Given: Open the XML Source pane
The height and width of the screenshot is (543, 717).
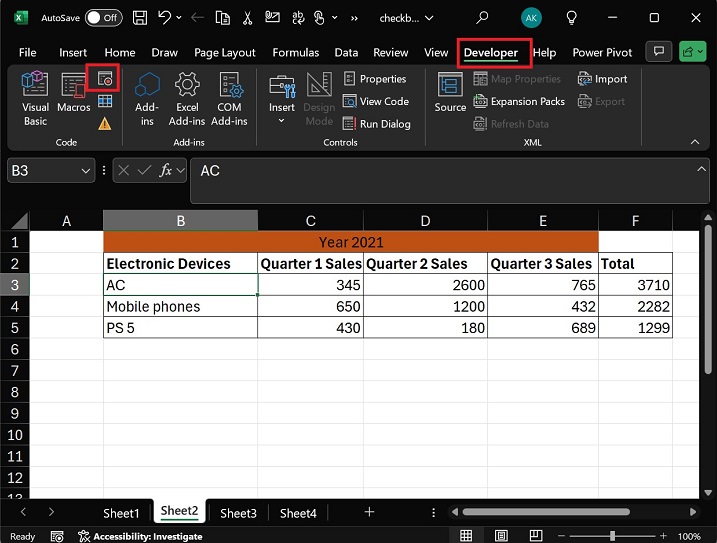Looking at the screenshot, I should point(450,93).
